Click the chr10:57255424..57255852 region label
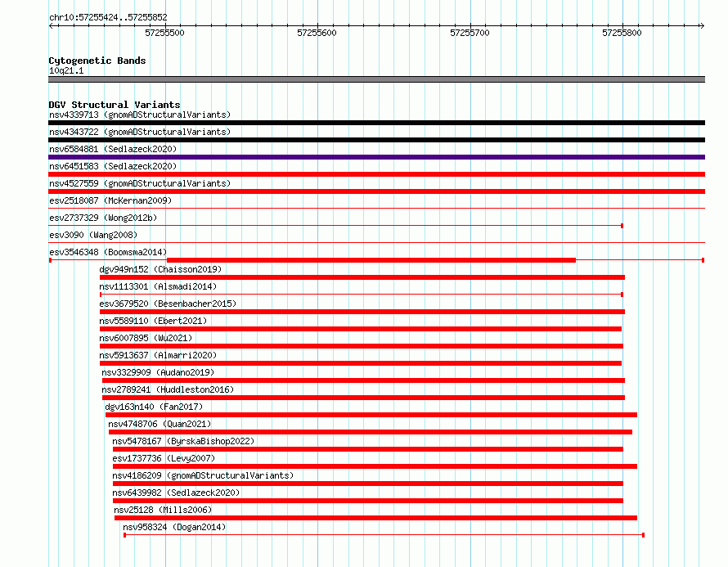This screenshot has height=567, width=728. [108, 17]
